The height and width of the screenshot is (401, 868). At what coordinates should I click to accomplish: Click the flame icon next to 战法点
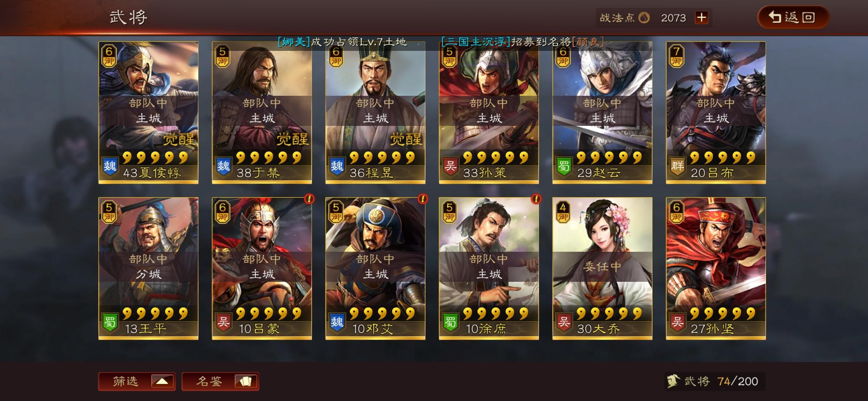644,17
